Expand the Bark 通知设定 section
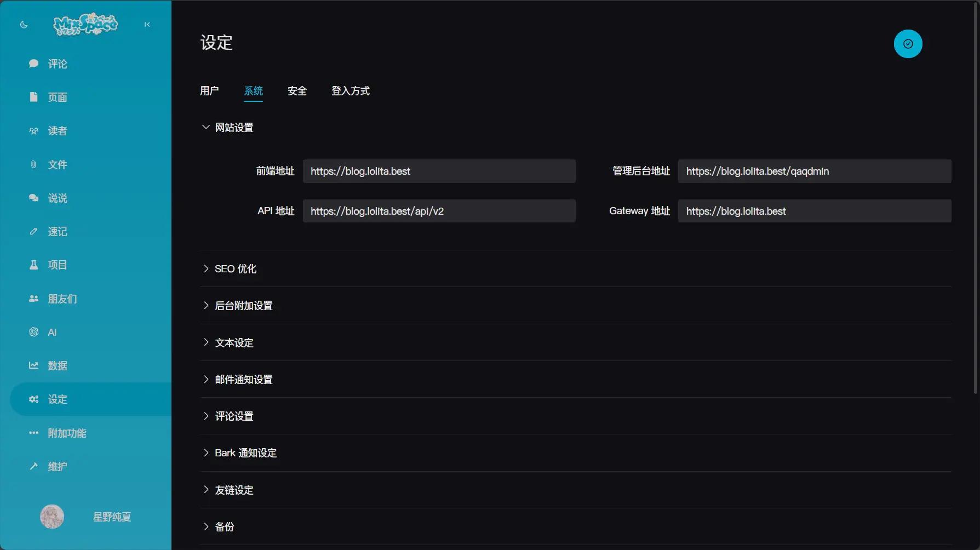The image size is (980, 550). tap(245, 453)
